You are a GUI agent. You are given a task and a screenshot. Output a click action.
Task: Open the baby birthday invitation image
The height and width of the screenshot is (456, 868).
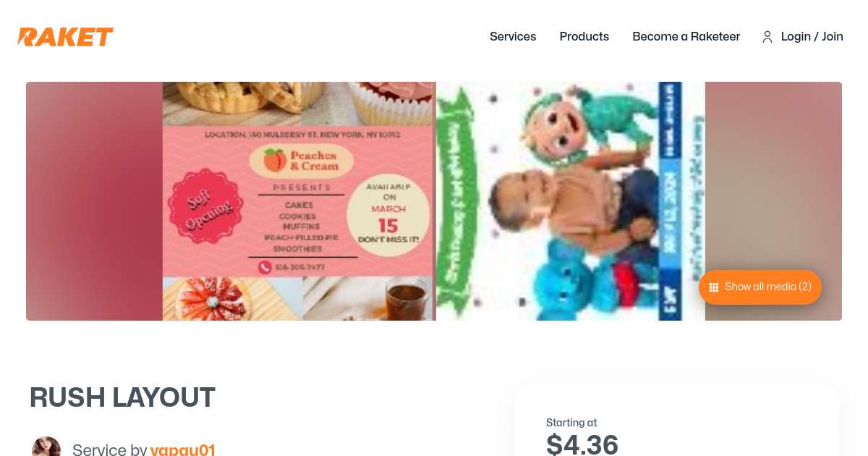coord(571,201)
